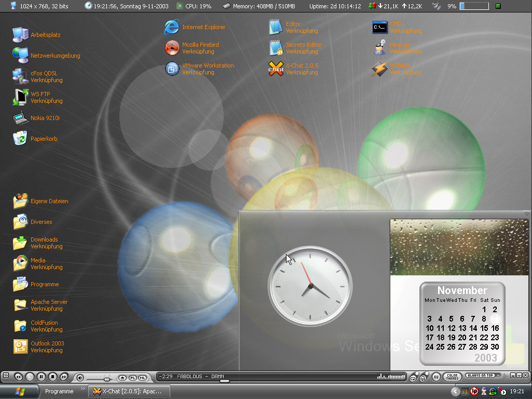Open the sidebar panel dropdown arrow
The width and height of the screenshot is (532, 399).
click(x=527, y=214)
